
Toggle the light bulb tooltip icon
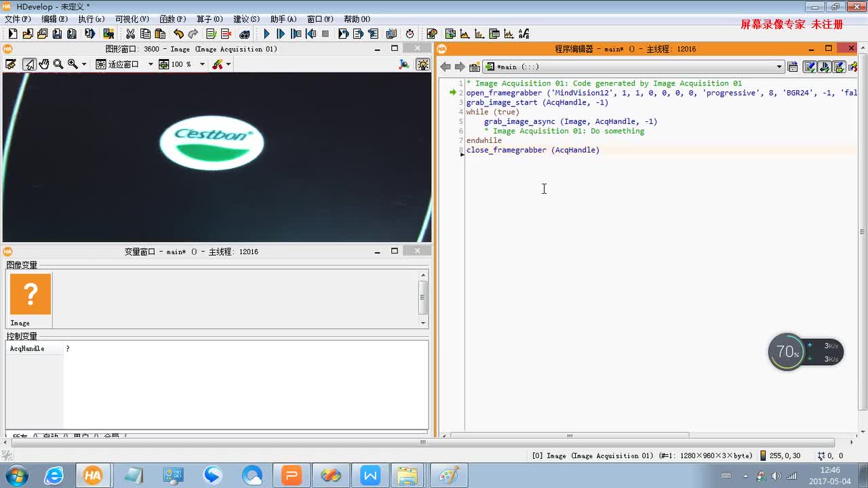pos(423,64)
